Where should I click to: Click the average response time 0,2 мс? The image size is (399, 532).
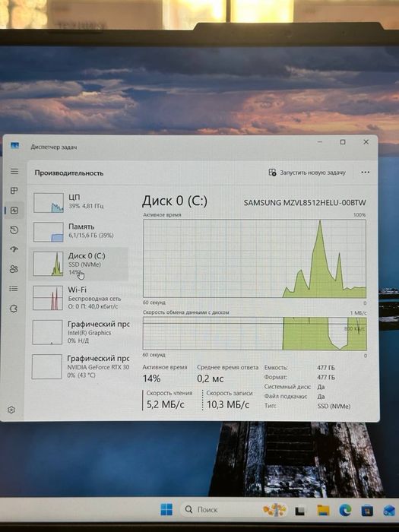coord(210,378)
